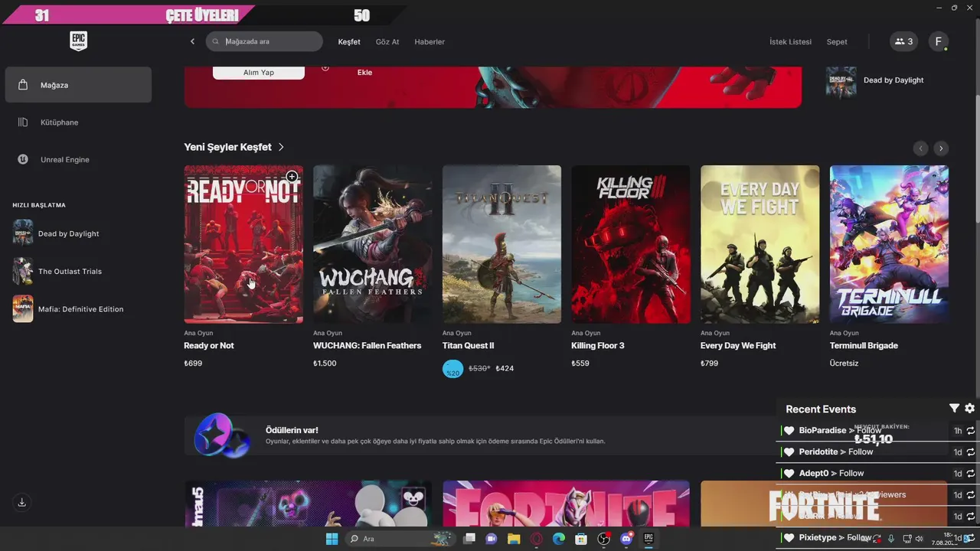Click the Epic Games logo
Screen dimensions: 980x551
pos(78,41)
